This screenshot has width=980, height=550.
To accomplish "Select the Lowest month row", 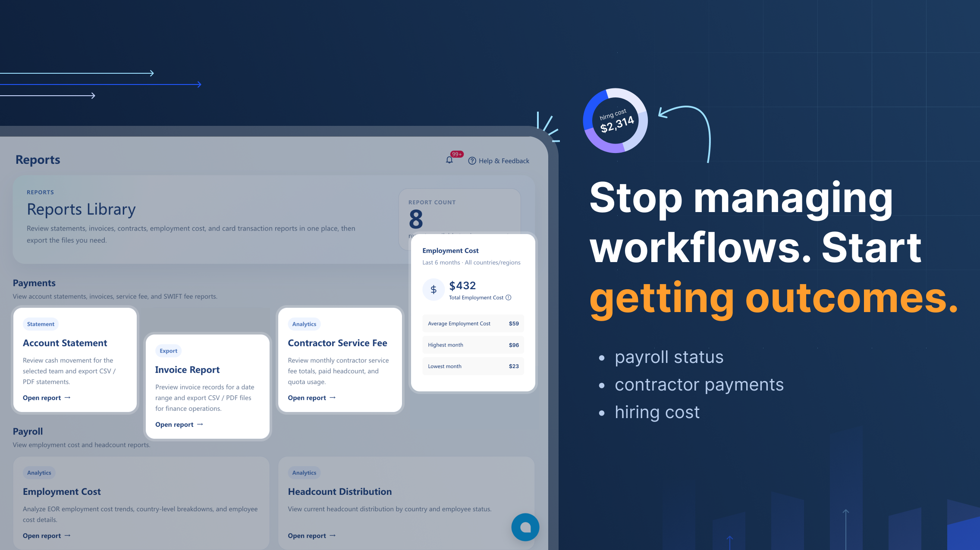I will click(x=473, y=366).
